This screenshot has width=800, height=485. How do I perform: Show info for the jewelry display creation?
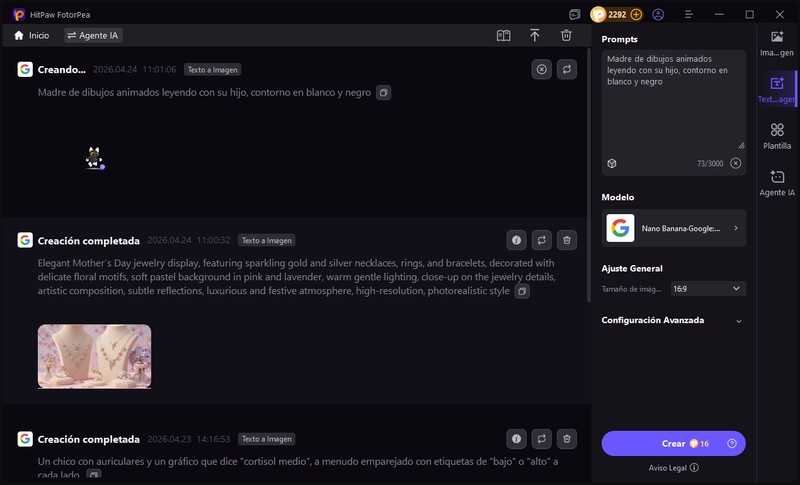tap(516, 240)
